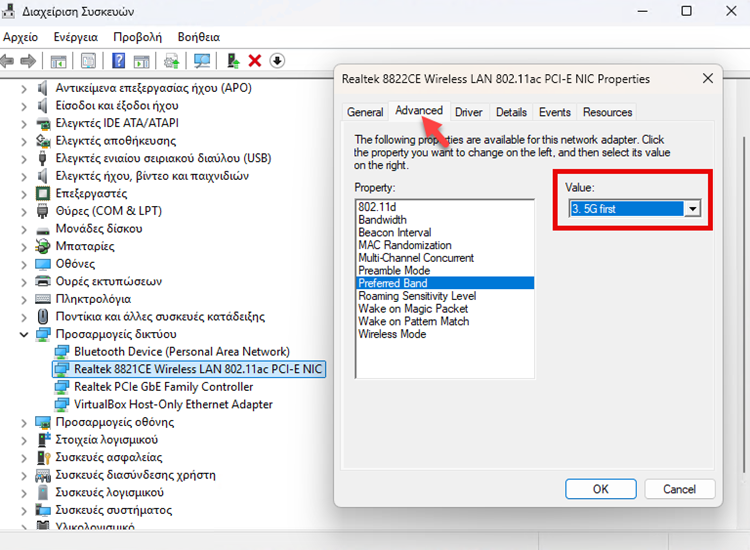Click the Show/Hide console tree icon

point(59,61)
